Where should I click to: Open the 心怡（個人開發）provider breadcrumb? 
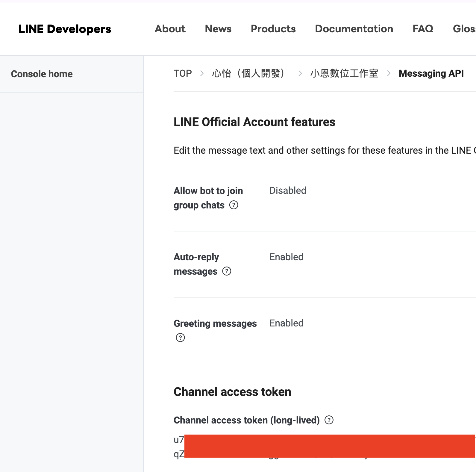point(249,73)
